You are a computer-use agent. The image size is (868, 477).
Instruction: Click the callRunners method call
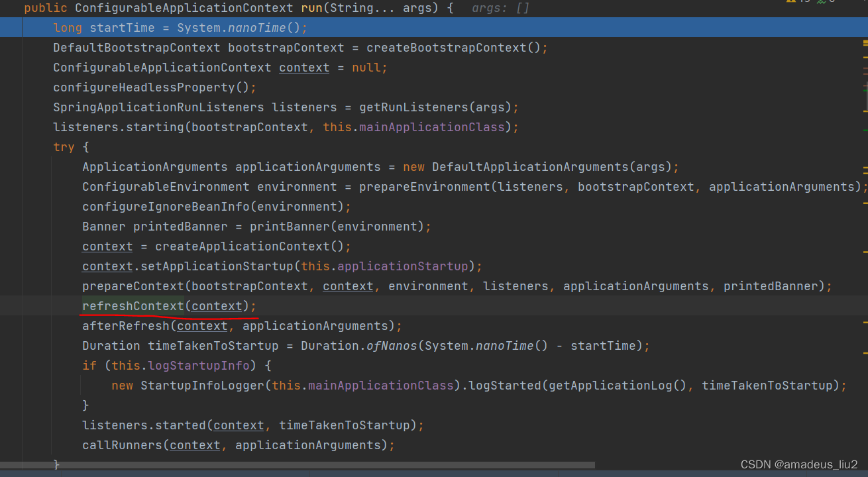pos(122,445)
